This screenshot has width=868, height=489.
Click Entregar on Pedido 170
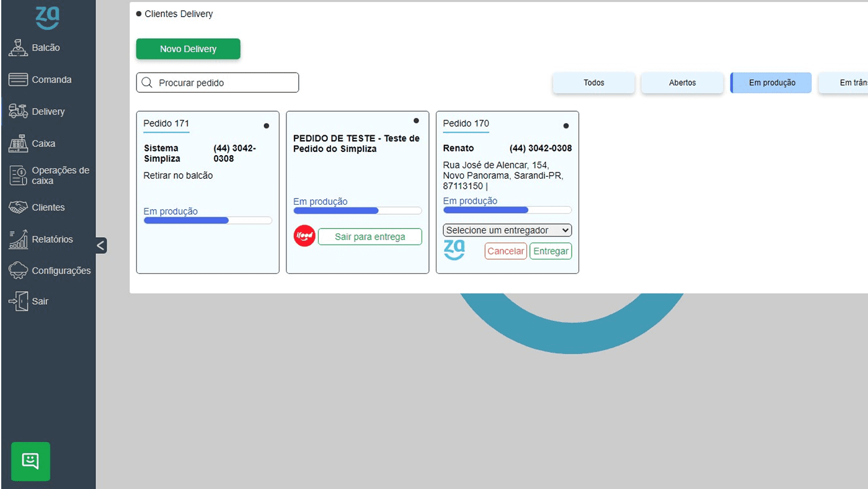pyautogui.click(x=551, y=251)
